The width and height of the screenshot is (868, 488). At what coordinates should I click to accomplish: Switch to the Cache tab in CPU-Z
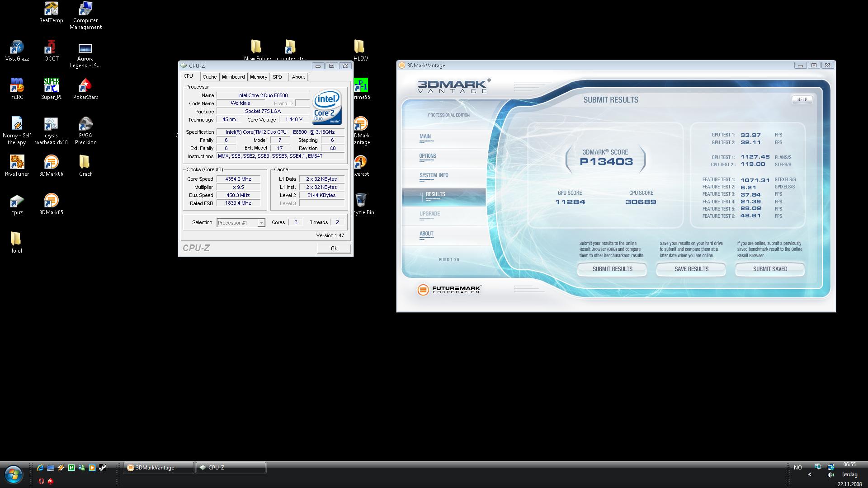coord(209,77)
